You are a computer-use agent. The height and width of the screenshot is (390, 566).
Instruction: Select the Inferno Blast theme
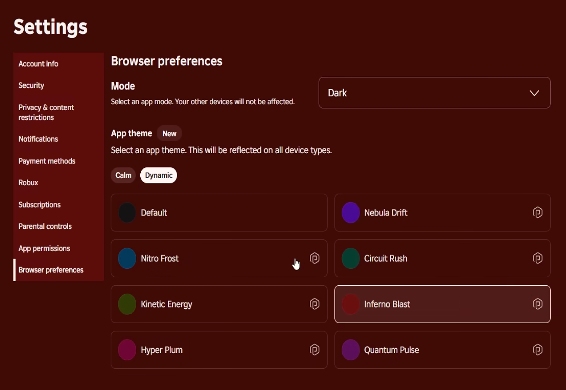pos(442,304)
